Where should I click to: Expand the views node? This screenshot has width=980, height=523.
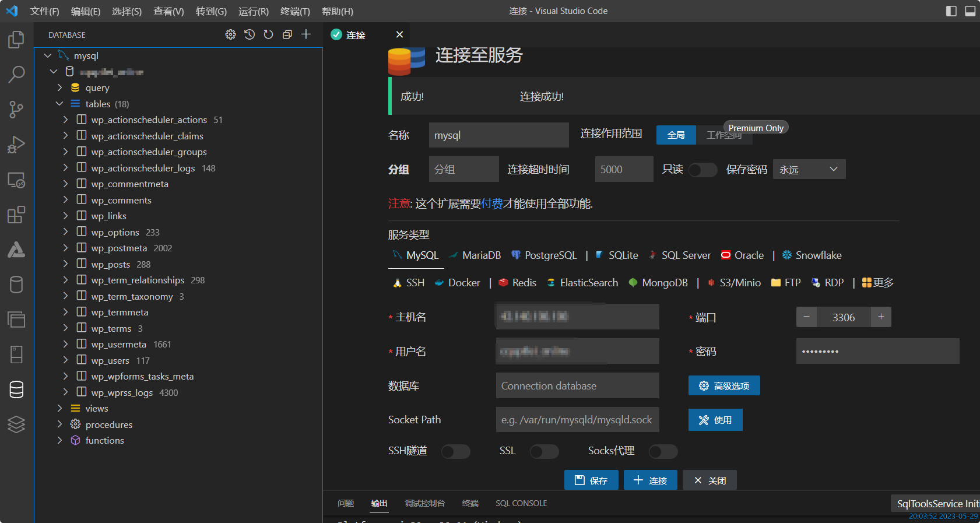pos(59,409)
